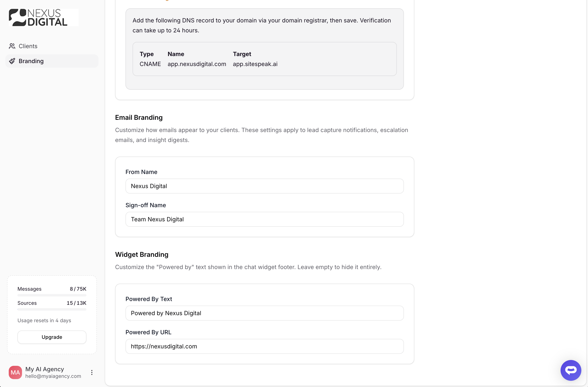Click the From Name input field
This screenshot has width=588, height=387.
(264, 186)
